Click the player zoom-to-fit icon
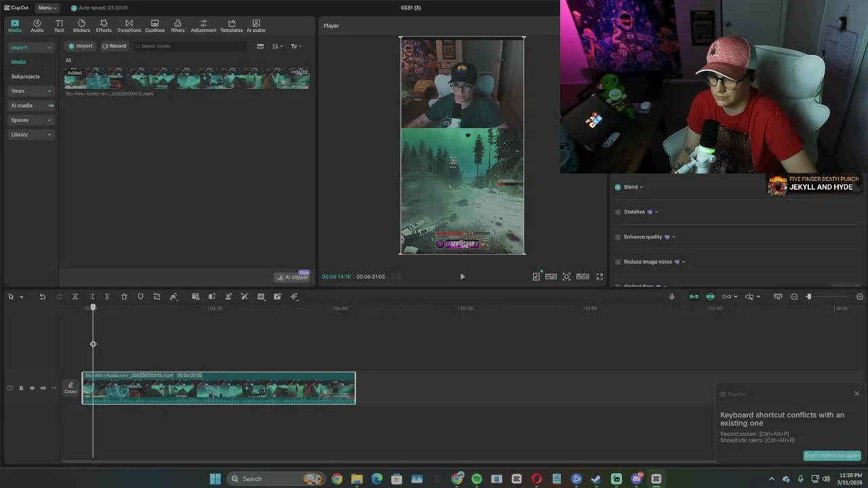 566,277
